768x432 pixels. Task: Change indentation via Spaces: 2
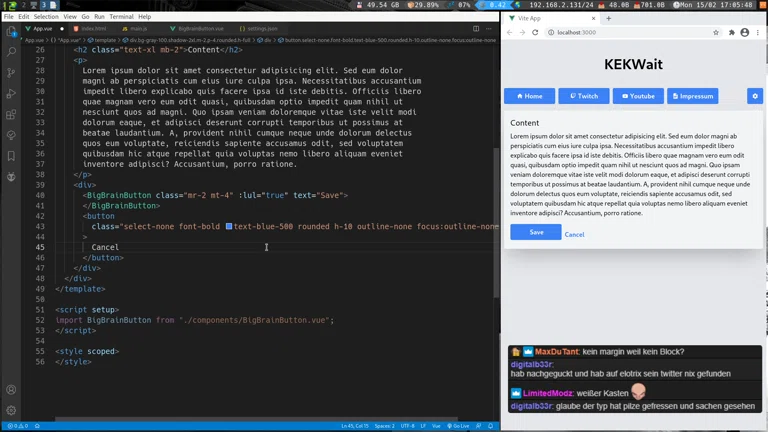(x=384, y=426)
